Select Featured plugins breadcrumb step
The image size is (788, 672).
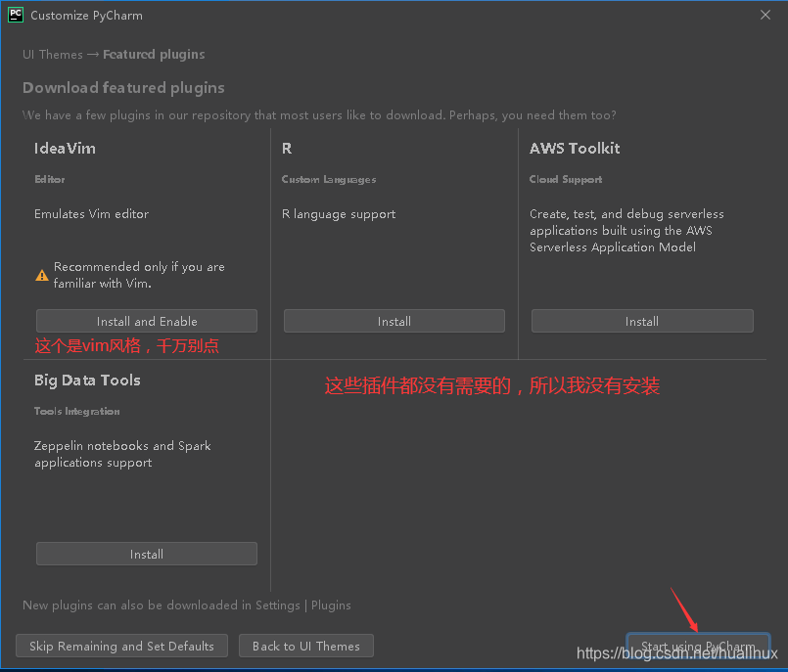pyautogui.click(x=154, y=54)
